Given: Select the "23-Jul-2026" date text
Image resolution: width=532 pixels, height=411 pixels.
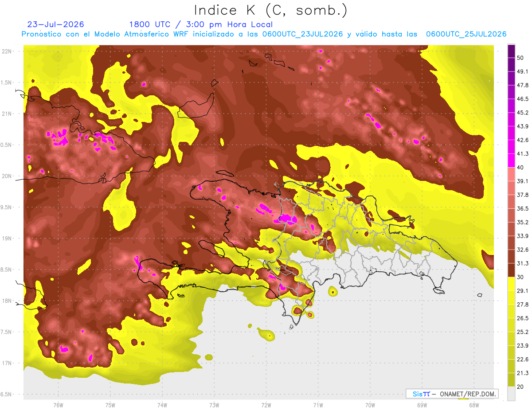Looking at the screenshot, I should 55,24.
